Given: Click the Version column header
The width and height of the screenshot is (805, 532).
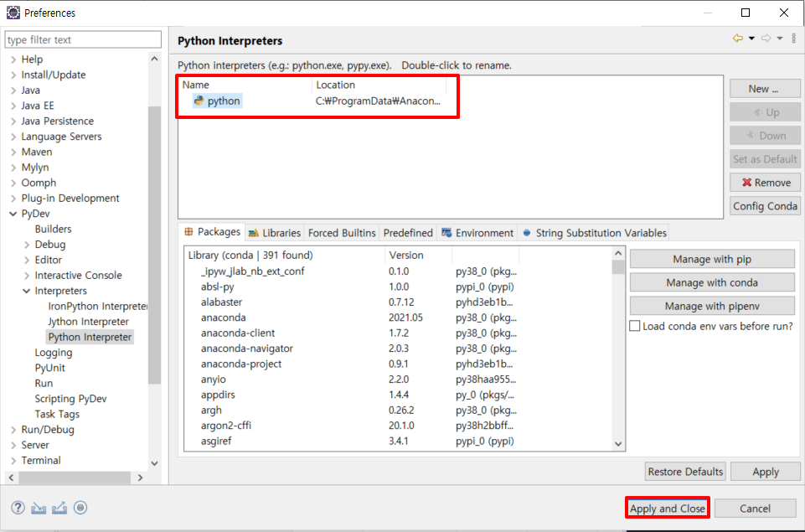Looking at the screenshot, I should [x=418, y=256].
